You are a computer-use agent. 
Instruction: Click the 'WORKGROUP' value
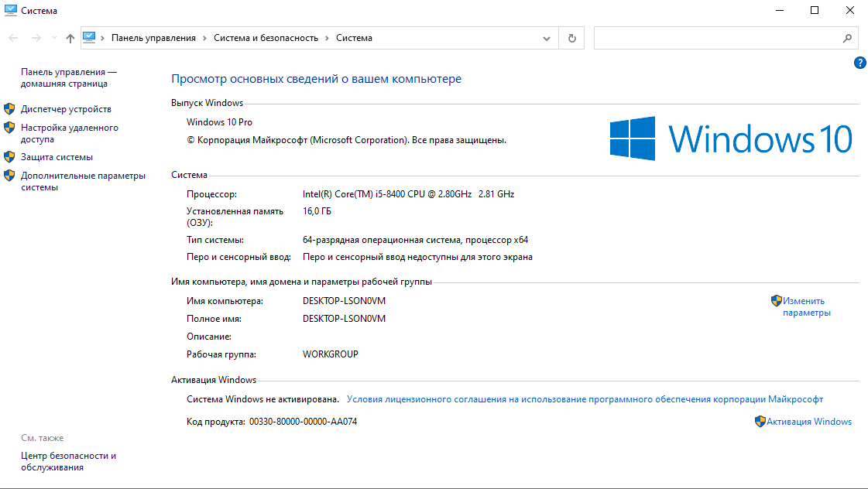pyautogui.click(x=330, y=354)
